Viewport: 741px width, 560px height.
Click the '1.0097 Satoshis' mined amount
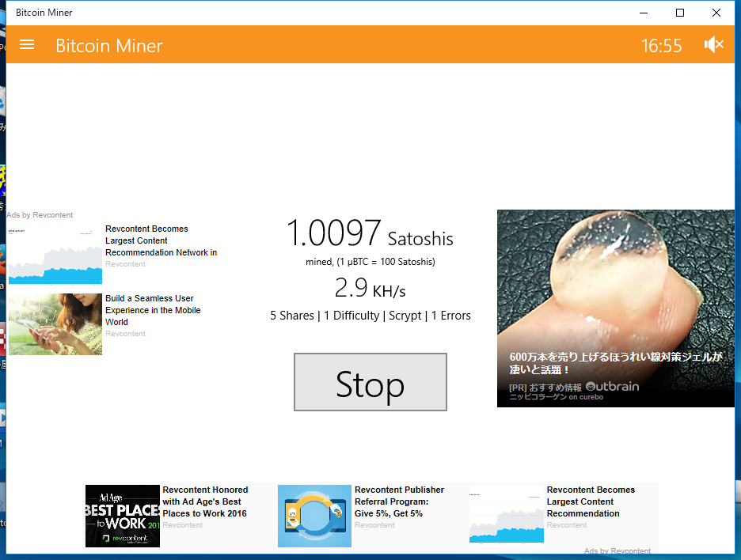coord(370,233)
